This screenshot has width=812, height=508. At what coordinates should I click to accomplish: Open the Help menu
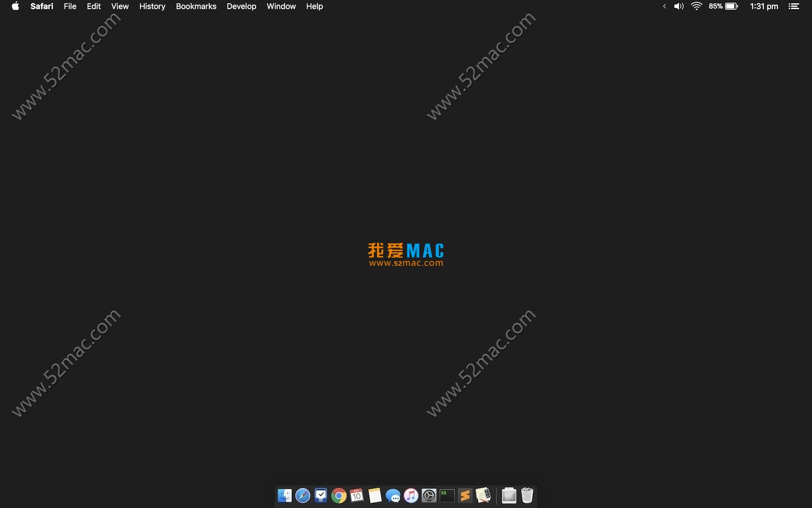(315, 6)
